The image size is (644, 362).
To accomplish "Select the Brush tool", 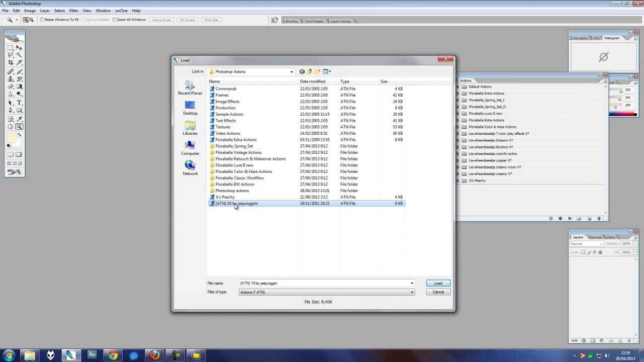I will [x=19, y=71].
